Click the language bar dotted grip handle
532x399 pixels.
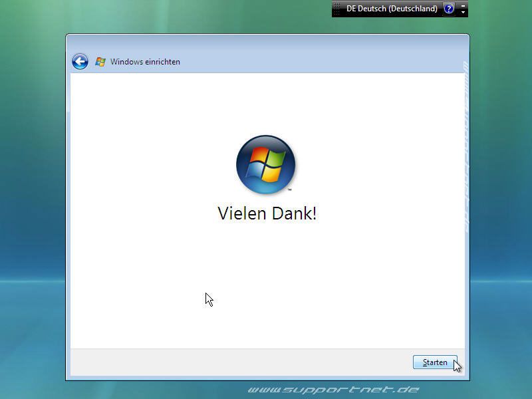[336, 9]
